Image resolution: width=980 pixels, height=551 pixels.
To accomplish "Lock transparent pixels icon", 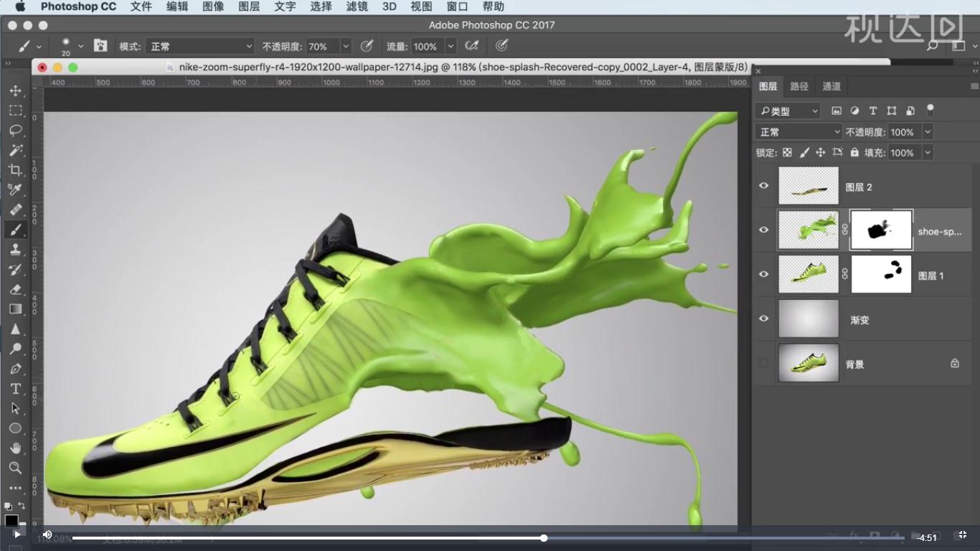I will click(x=787, y=153).
